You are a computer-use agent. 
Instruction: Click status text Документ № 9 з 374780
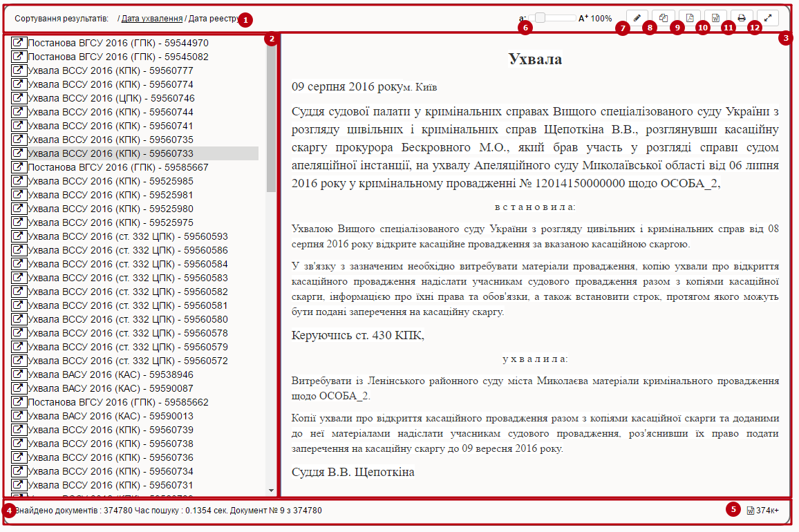[276, 511]
